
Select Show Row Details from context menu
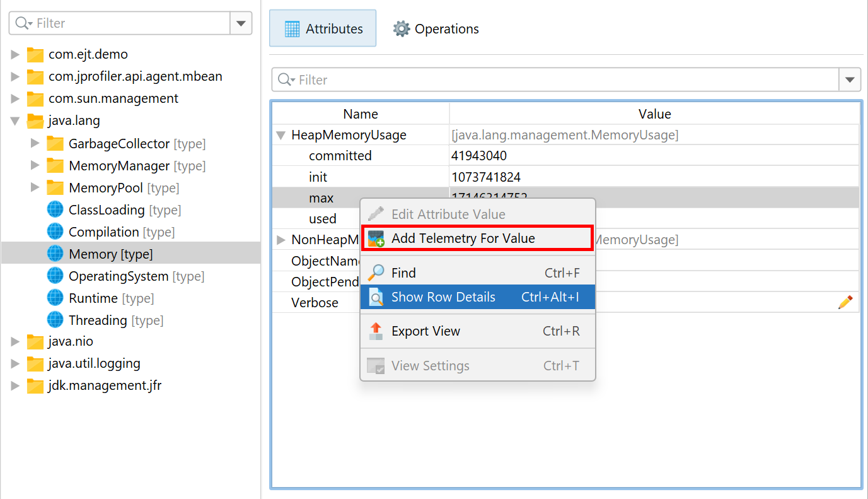(x=443, y=297)
